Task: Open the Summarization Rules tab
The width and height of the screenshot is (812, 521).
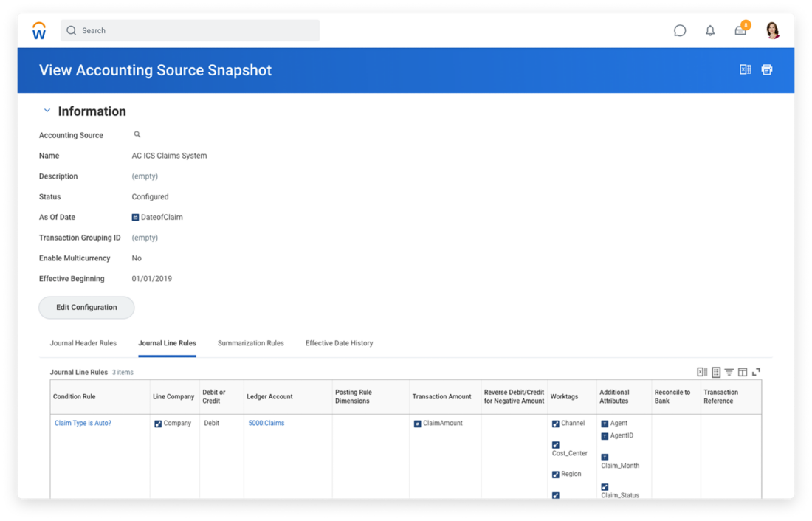Action: pyautogui.click(x=251, y=343)
